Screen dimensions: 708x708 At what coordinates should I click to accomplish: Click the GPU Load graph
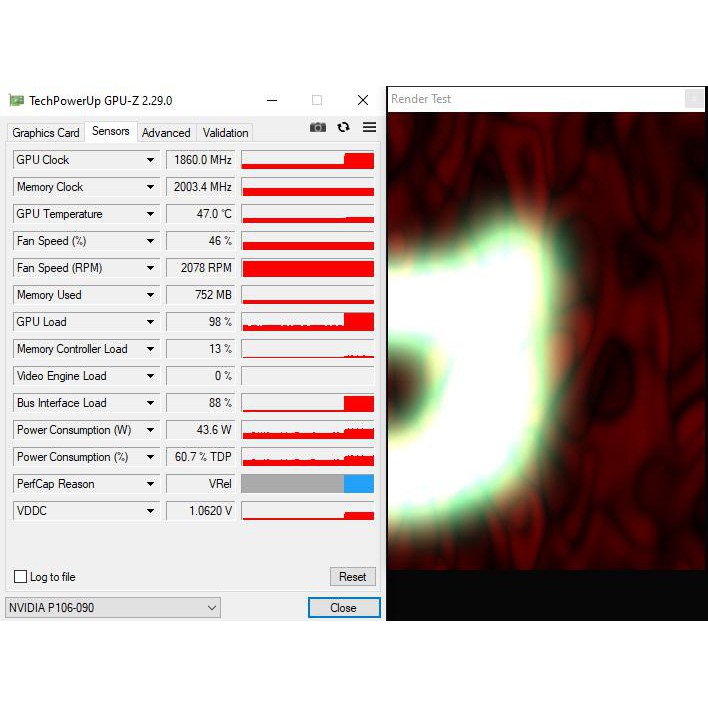(x=307, y=322)
